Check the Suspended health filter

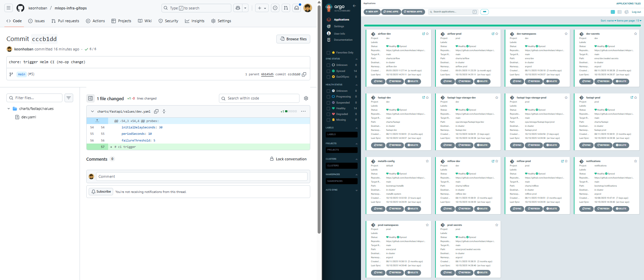[x=328, y=103]
